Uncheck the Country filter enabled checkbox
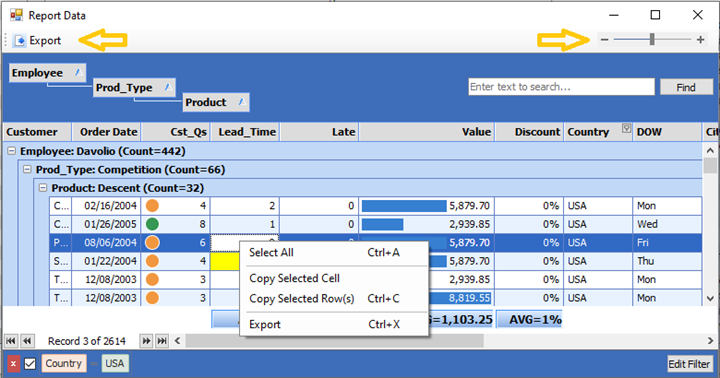Screen dimensions: 720x378 (x=30, y=364)
